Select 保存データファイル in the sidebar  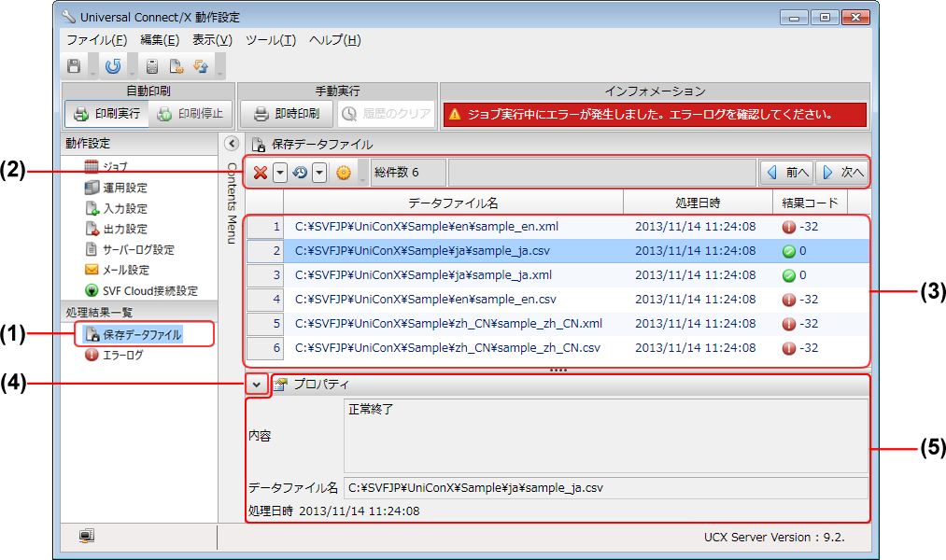coord(133,334)
